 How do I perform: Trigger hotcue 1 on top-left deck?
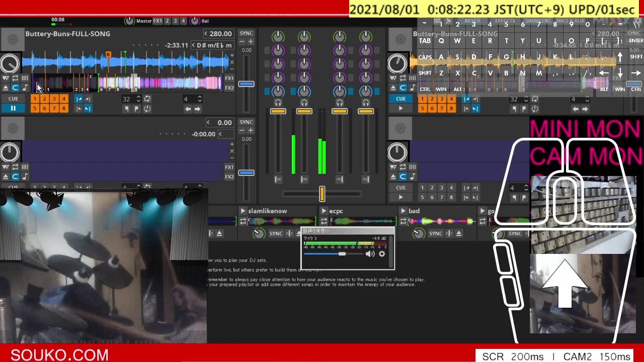(x=35, y=99)
